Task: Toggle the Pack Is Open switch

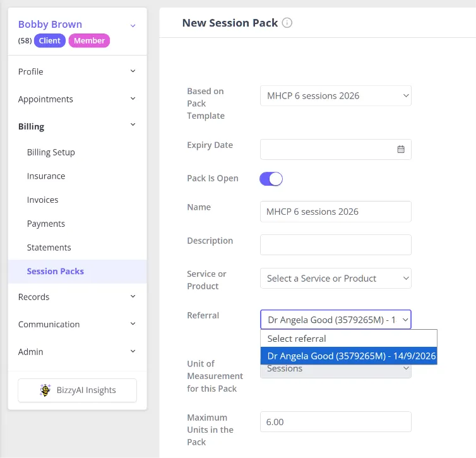Action: [271, 179]
